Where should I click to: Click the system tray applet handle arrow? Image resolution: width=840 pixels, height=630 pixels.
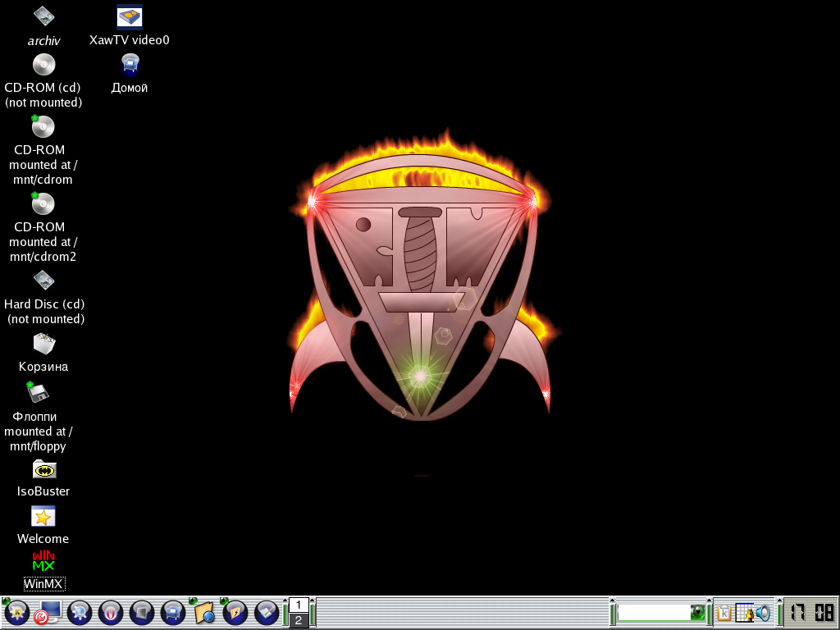click(710, 600)
